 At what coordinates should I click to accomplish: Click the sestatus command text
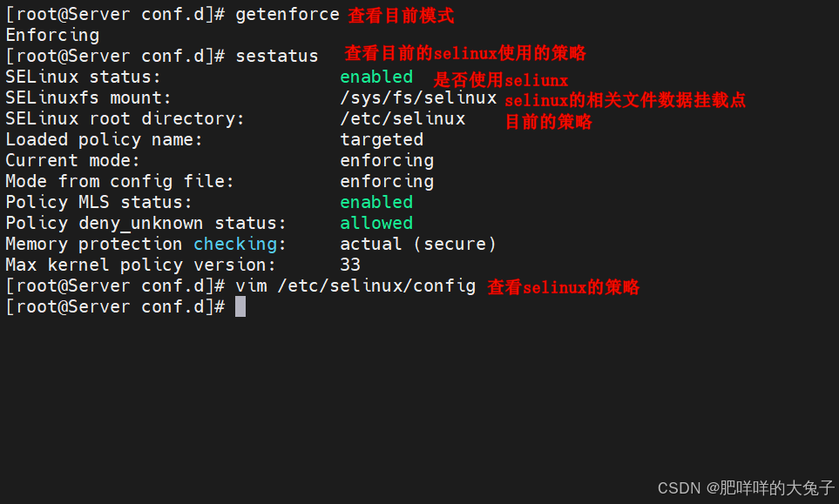[277, 56]
